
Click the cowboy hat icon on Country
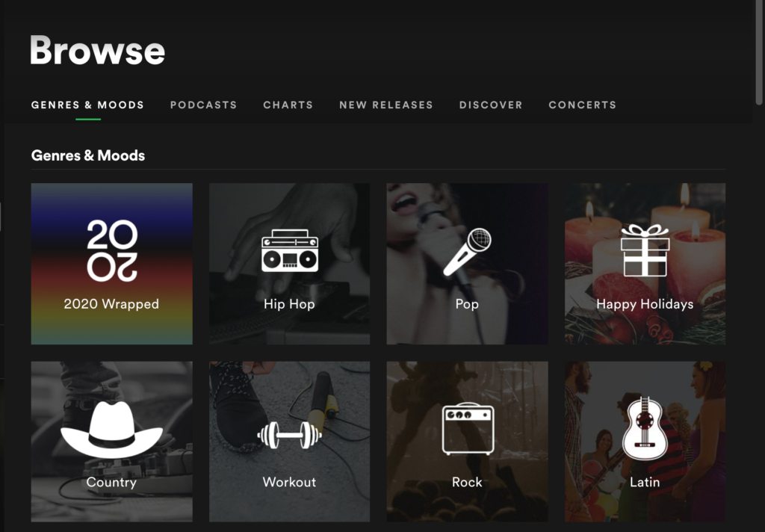click(112, 429)
